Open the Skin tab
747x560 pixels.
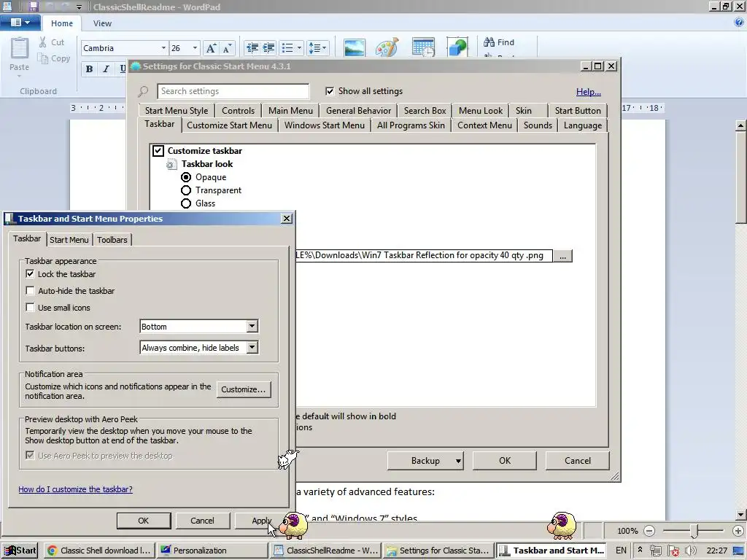523,111
